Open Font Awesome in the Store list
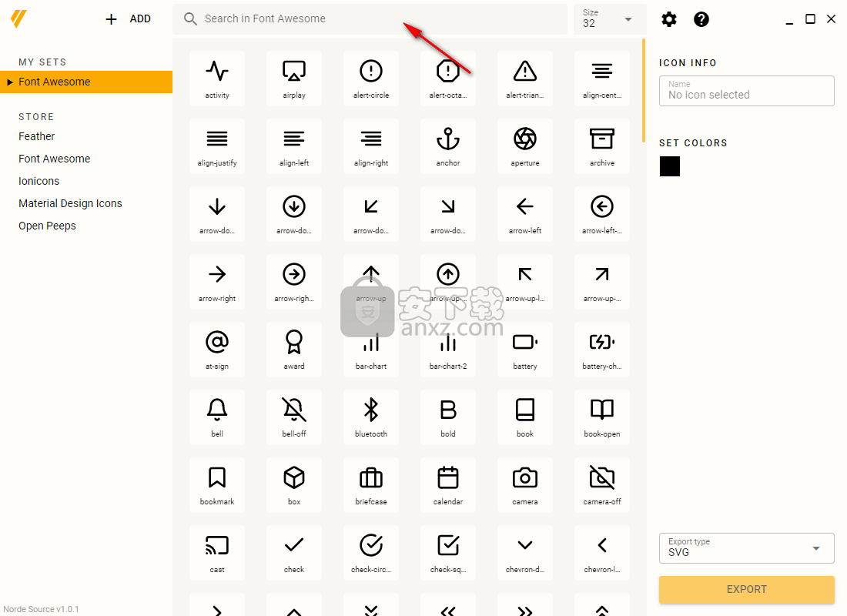 click(x=55, y=159)
